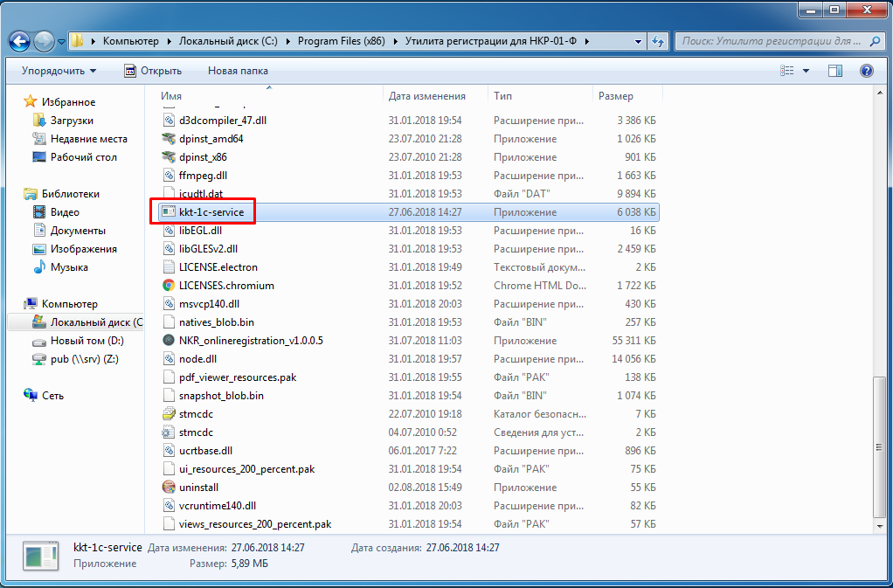Click the Back navigation arrow
The height and width of the screenshot is (588, 893).
[19, 41]
